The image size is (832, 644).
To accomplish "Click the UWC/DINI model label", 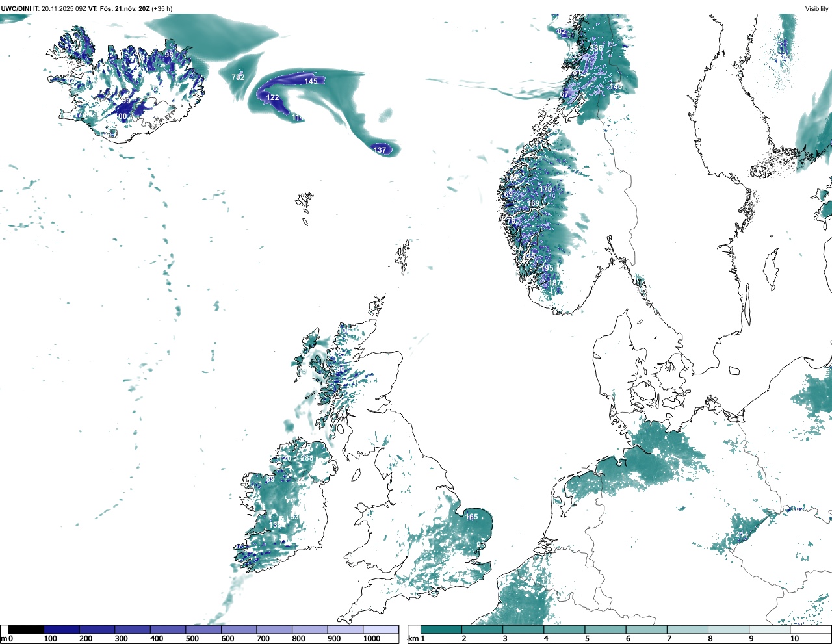I will tap(16, 8).
